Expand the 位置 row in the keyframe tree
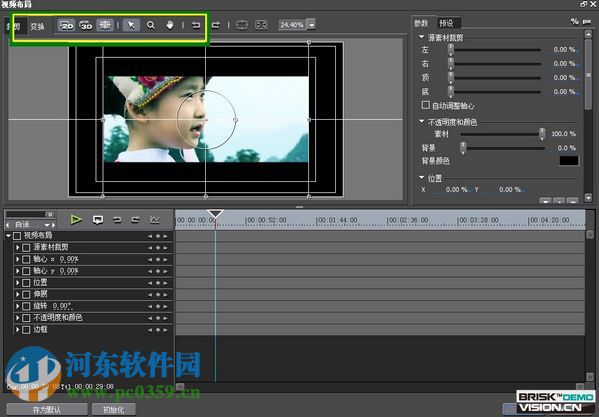Screen dimensions: 599x417 point(18,283)
